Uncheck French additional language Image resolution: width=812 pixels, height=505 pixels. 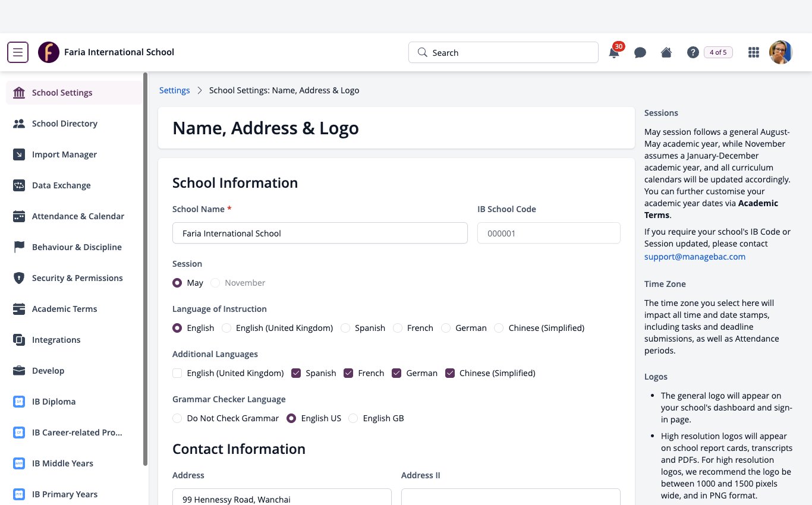tap(348, 373)
